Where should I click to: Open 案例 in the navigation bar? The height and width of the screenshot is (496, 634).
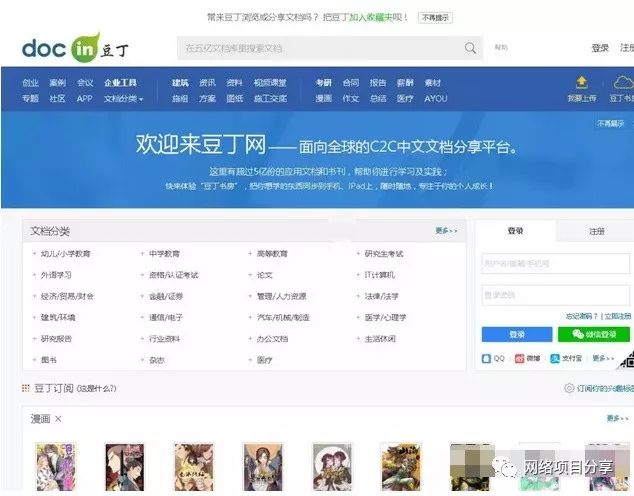[57, 83]
